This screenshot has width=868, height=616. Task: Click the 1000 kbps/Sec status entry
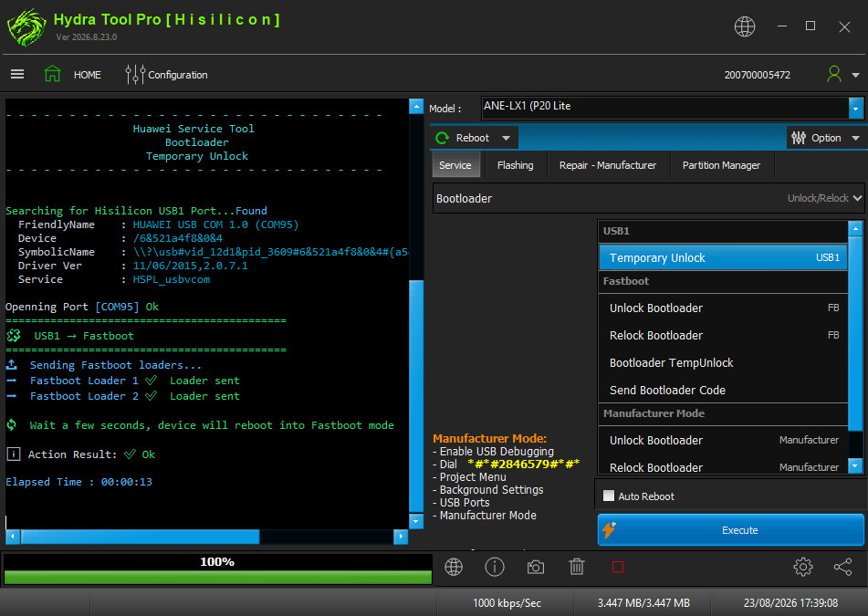(507, 602)
